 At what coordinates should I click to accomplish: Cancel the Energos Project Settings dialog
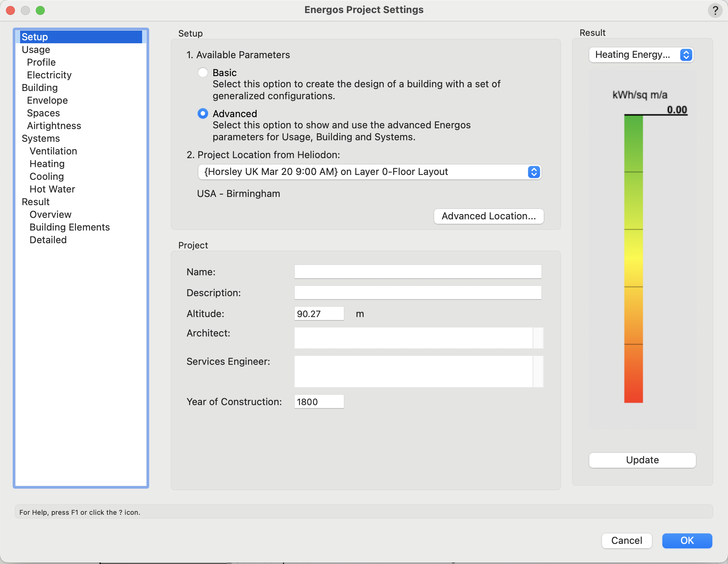(627, 540)
